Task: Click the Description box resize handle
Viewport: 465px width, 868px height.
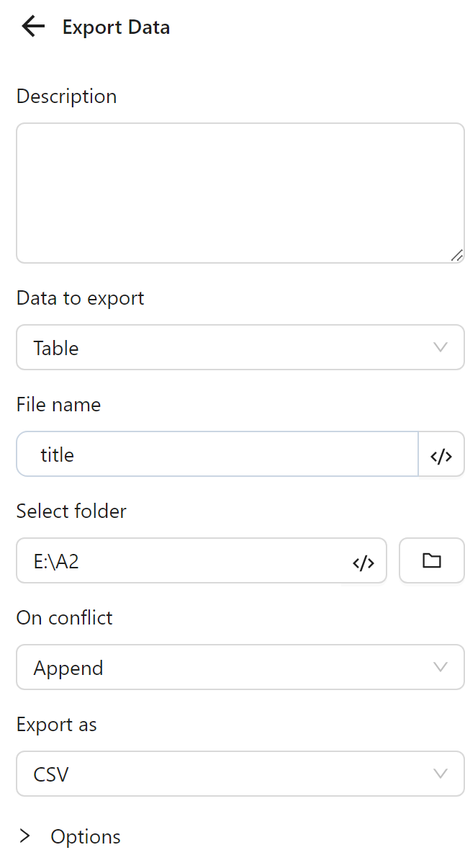Action: point(457,255)
